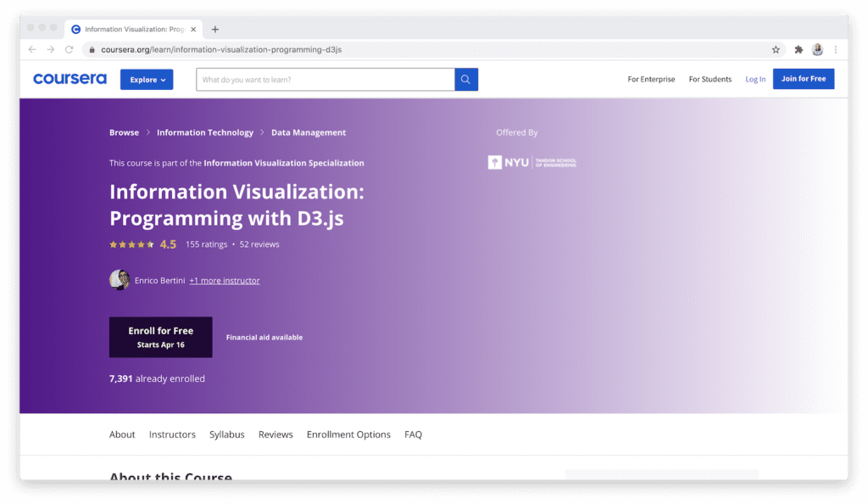Open the Chrome three-dot menu
This screenshot has width=868, height=504.
click(x=835, y=50)
